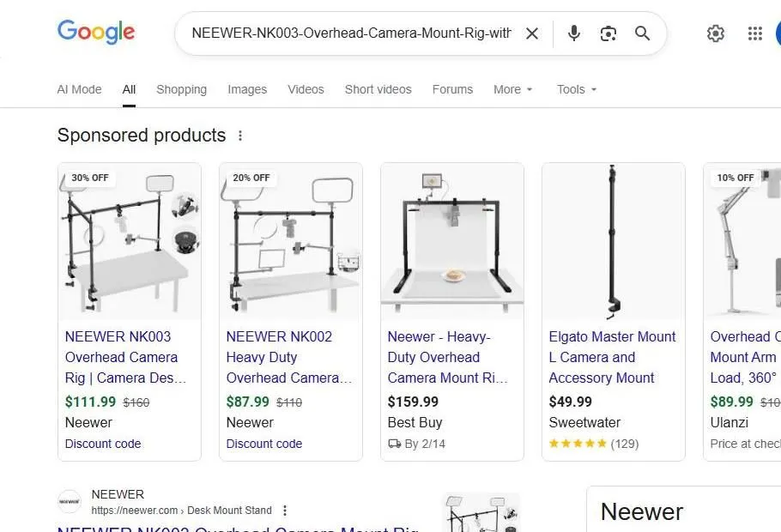Viewport: 781px width, 532px height.
Task: Click the Google logo to return home
Action: [95, 33]
